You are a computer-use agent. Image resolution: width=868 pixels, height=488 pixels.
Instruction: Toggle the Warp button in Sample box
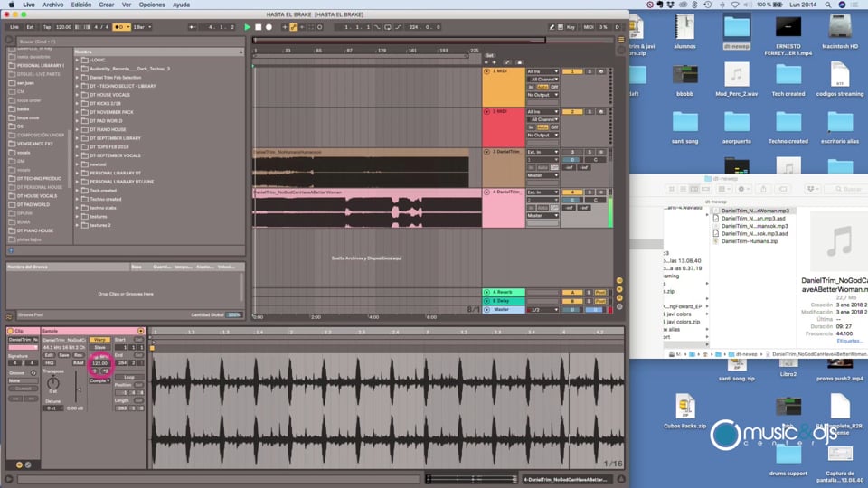tap(99, 340)
